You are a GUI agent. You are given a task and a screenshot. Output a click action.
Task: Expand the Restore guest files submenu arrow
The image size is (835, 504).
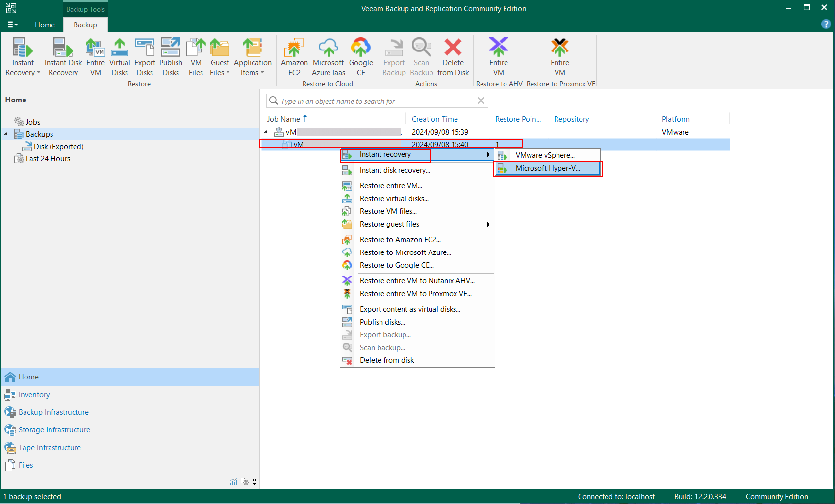tap(488, 224)
